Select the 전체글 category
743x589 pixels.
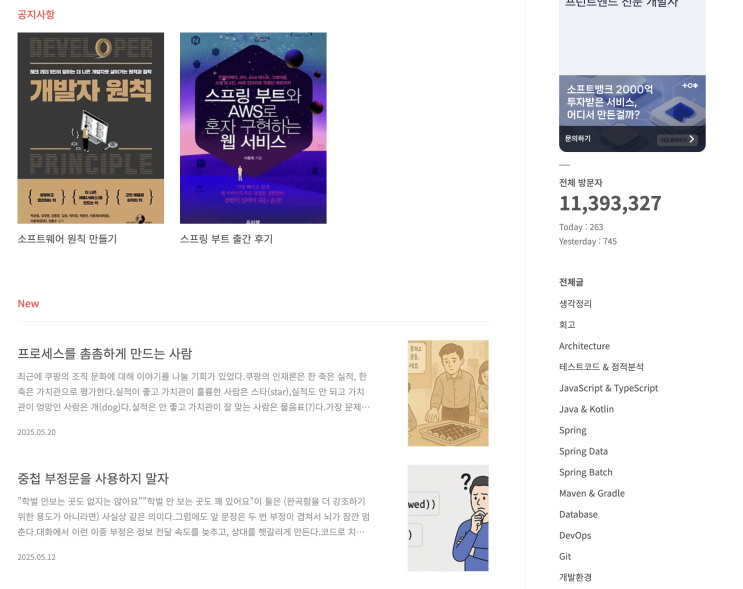click(571, 282)
